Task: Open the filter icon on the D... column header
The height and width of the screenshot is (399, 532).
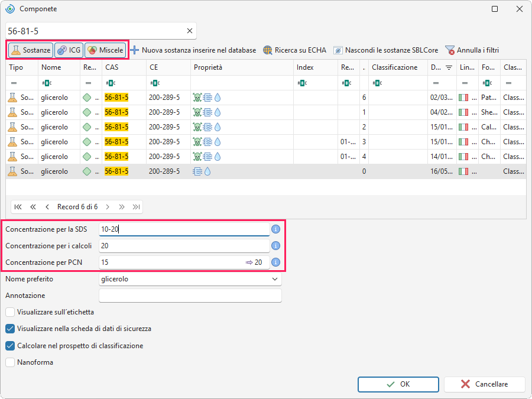Action: click(449, 67)
